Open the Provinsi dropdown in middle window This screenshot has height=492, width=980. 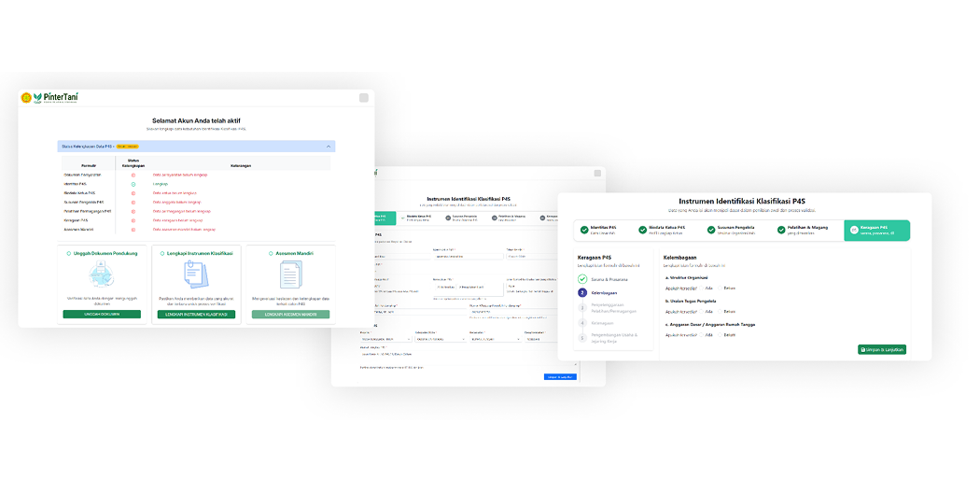tap(385, 340)
